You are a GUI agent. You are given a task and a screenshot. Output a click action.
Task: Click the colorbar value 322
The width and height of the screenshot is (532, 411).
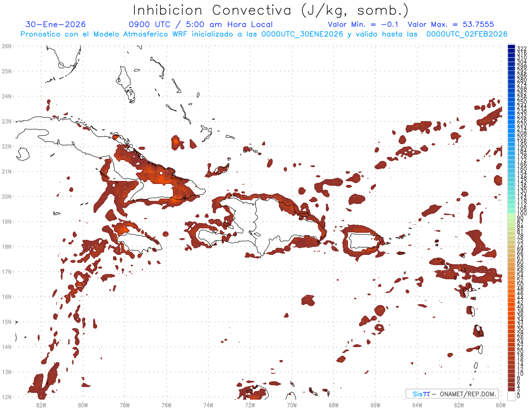(x=522, y=48)
